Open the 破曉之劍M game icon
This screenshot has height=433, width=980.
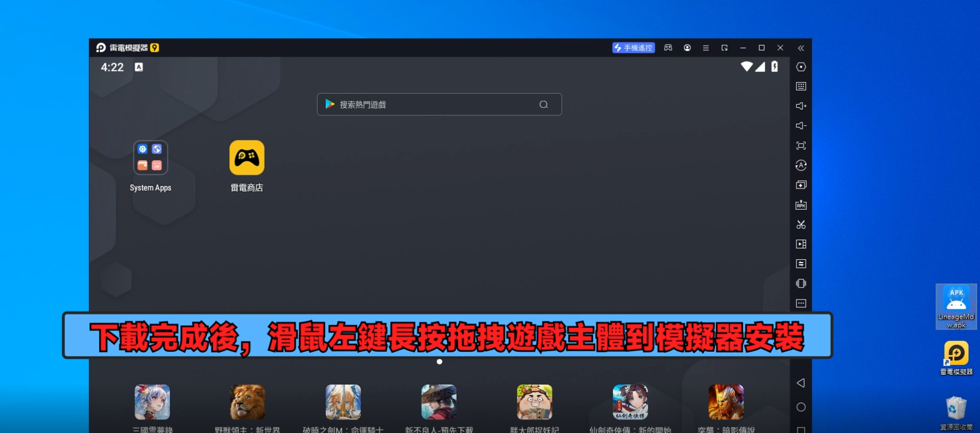coord(343,402)
